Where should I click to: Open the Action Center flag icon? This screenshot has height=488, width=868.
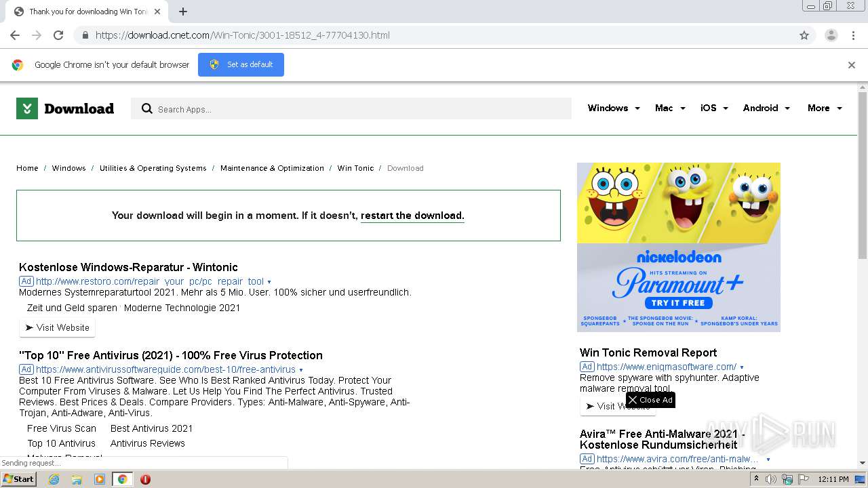(x=804, y=479)
